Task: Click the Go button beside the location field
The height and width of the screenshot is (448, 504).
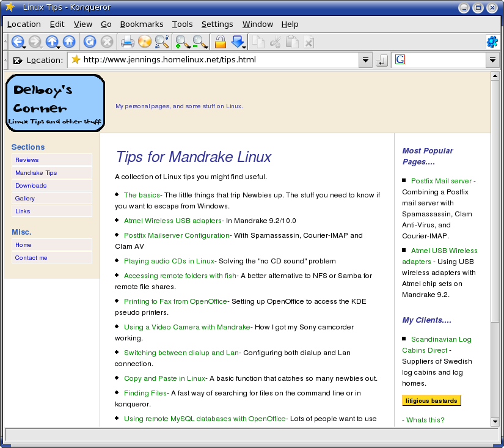Action: pyautogui.click(x=382, y=60)
